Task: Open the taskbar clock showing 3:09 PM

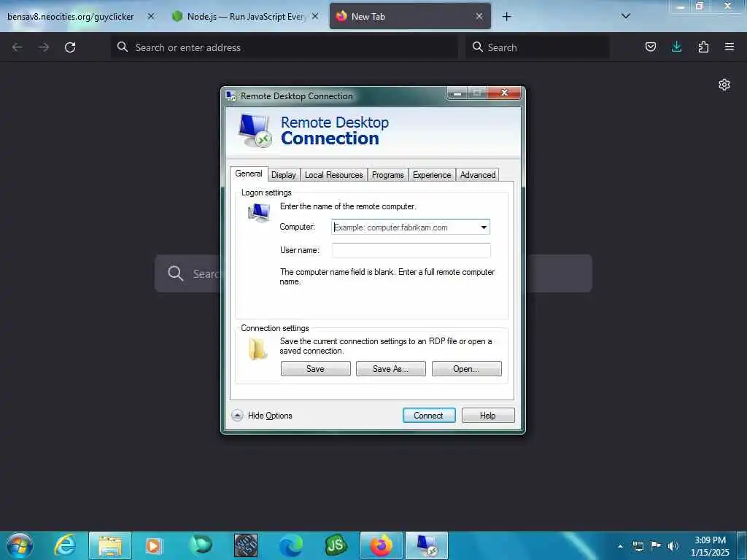Action: (710, 546)
